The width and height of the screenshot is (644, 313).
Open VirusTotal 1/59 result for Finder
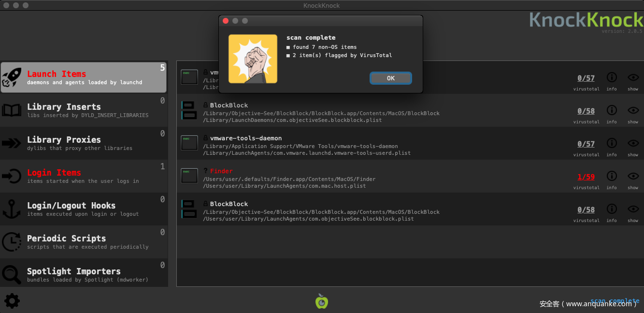tap(586, 177)
